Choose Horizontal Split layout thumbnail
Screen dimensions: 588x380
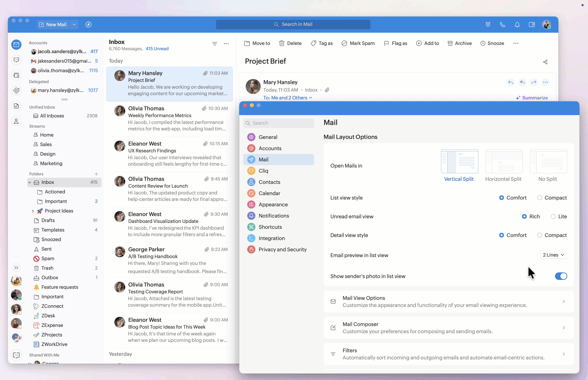[x=504, y=162]
